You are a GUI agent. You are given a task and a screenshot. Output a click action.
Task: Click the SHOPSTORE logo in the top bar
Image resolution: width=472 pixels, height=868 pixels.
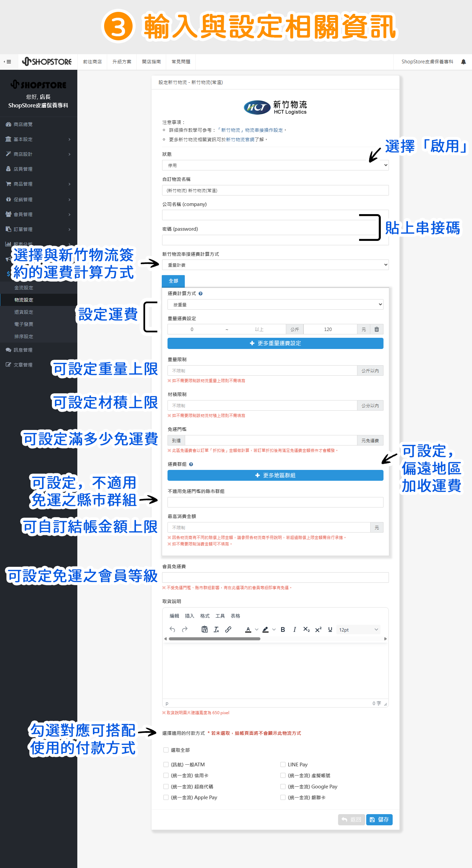(x=47, y=62)
